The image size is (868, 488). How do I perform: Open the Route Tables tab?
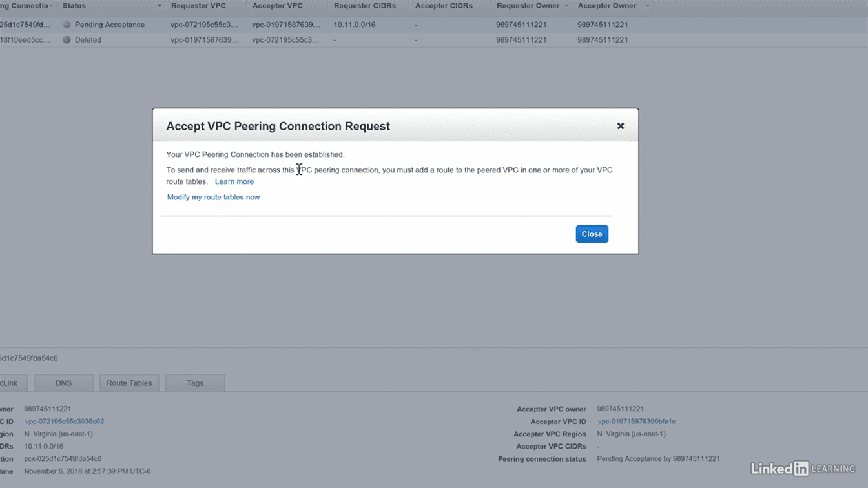pyautogui.click(x=129, y=383)
